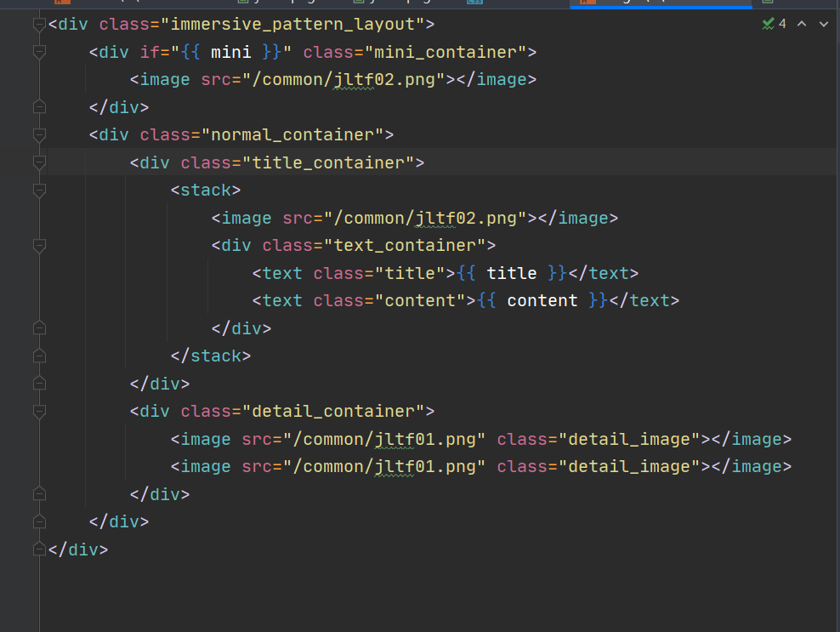840x632 pixels.
Task: Click fold end marker at last closing div
Action: tap(38, 549)
